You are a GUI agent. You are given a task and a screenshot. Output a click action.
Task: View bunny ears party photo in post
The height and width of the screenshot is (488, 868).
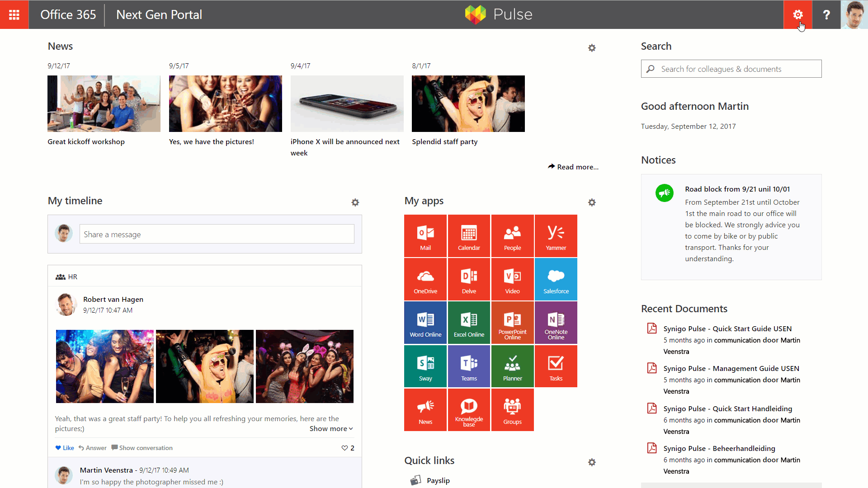click(x=305, y=366)
